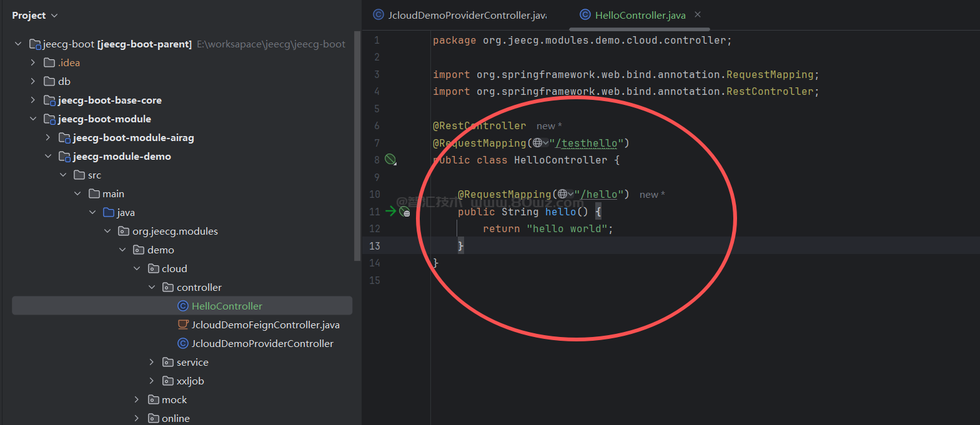Close the HelloController.java tab
Image resolution: width=980 pixels, height=425 pixels.
698,14
